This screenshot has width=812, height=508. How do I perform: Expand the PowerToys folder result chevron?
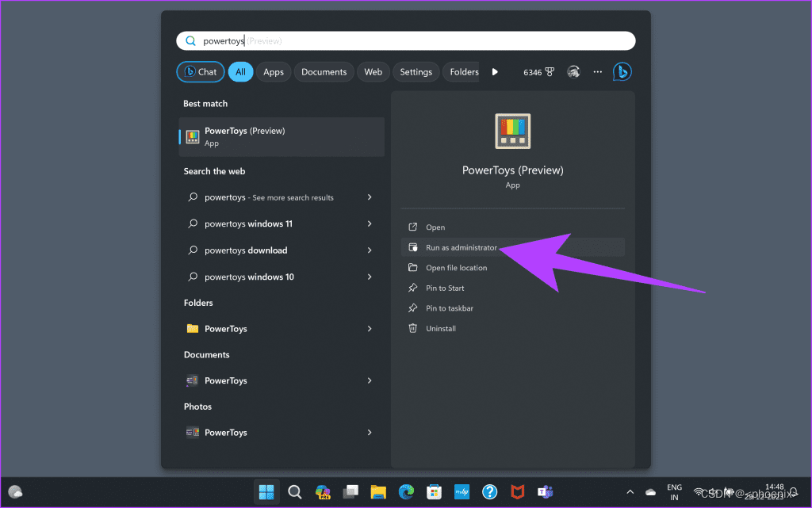click(370, 328)
